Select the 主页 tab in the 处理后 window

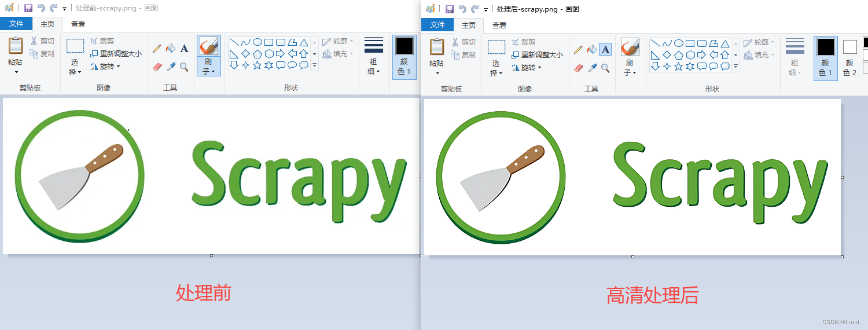(x=468, y=25)
